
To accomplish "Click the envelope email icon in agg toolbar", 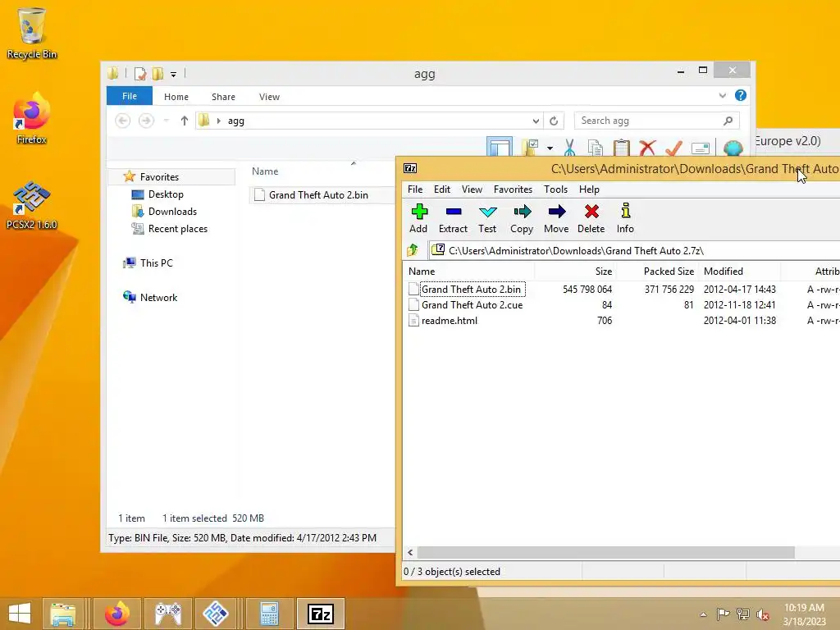I will [x=701, y=148].
